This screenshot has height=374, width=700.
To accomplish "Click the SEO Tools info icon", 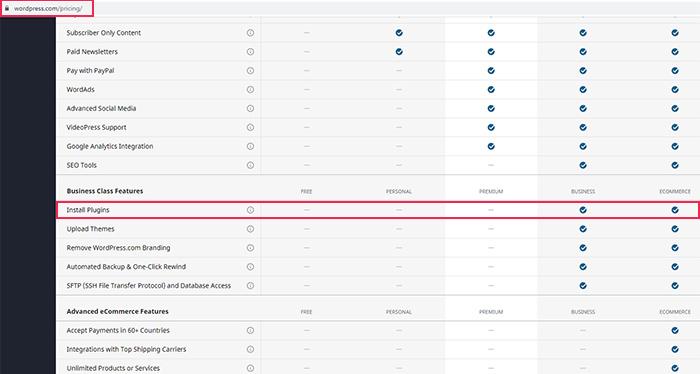I will tap(250, 165).
